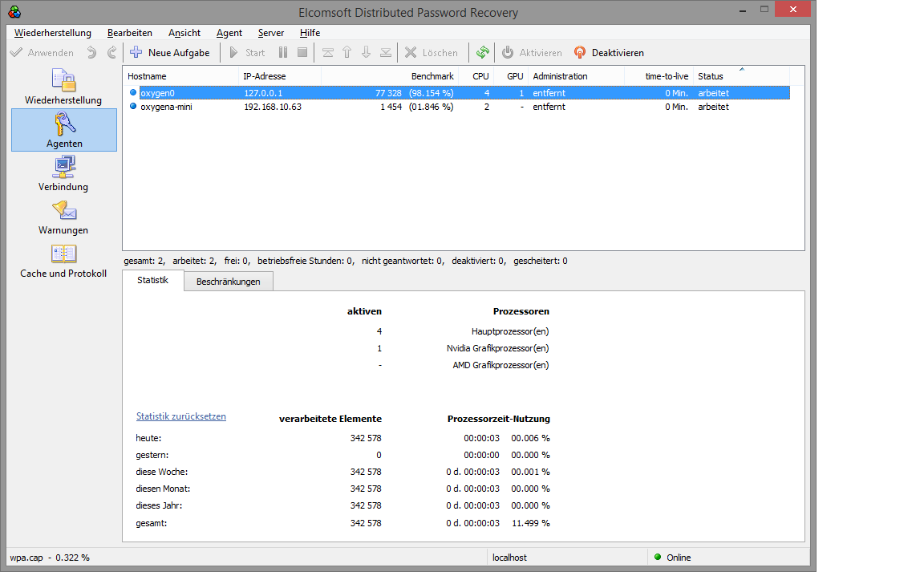Click the Start toolbar button

246,53
